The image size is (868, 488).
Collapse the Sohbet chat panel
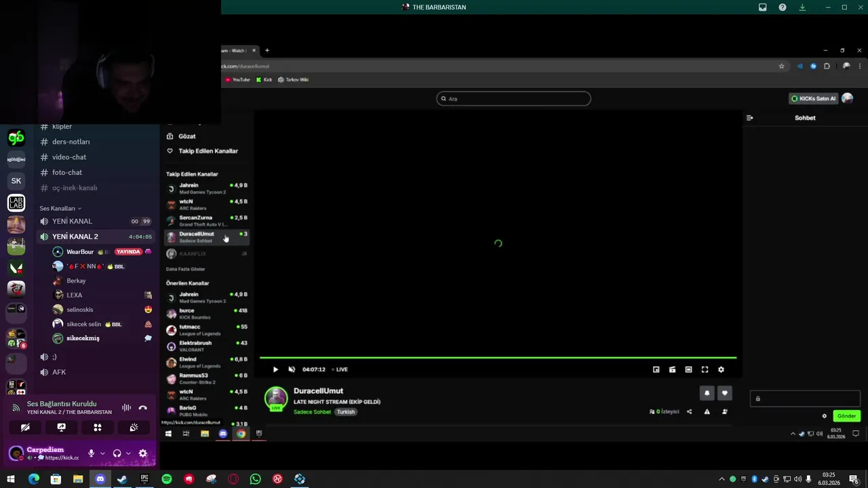[749, 118]
